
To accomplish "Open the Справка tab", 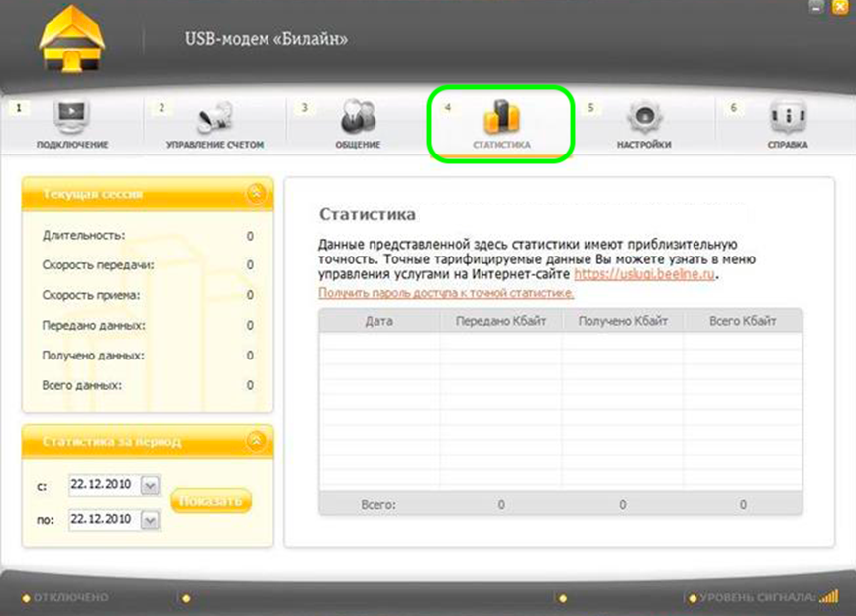I will [788, 125].
